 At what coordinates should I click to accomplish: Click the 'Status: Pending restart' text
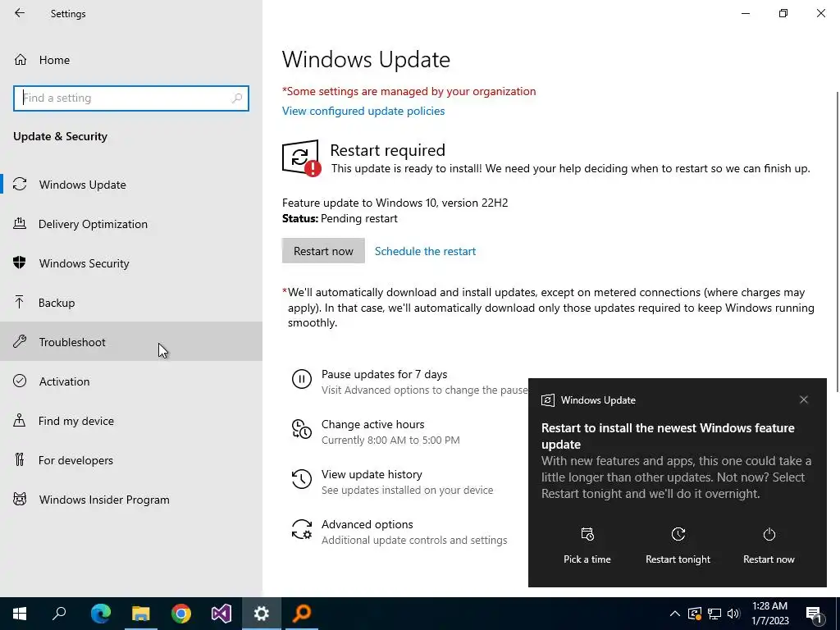point(340,218)
